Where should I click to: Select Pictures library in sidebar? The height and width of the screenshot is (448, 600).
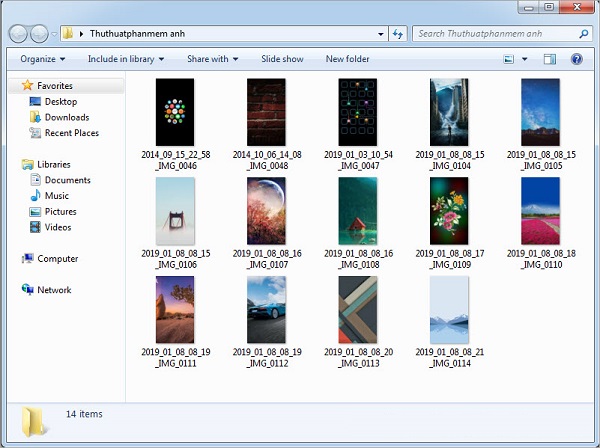[x=60, y=212]
